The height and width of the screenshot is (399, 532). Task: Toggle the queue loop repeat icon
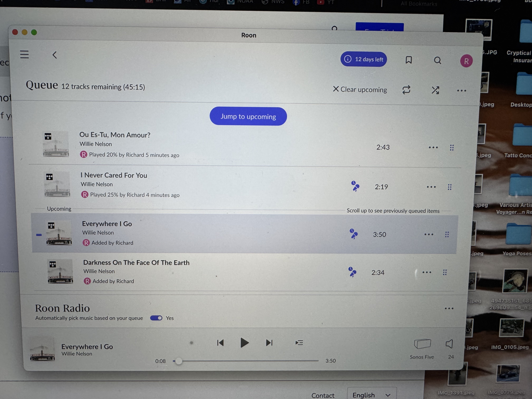[406, 90]
